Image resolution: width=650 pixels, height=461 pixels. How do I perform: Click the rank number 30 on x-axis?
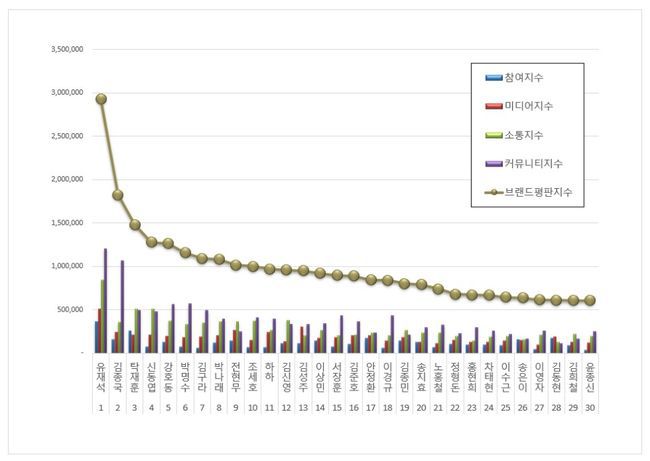590,408
